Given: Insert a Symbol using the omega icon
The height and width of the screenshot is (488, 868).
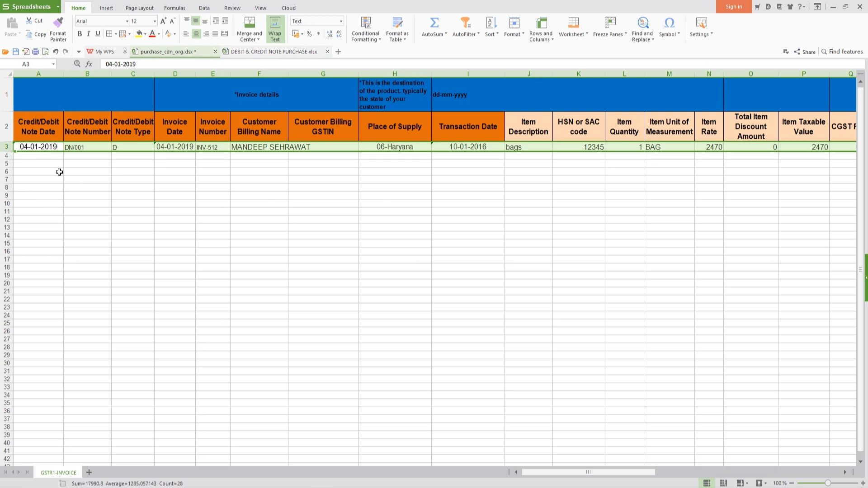Looking at the screenshot, I should pos(669,23).
